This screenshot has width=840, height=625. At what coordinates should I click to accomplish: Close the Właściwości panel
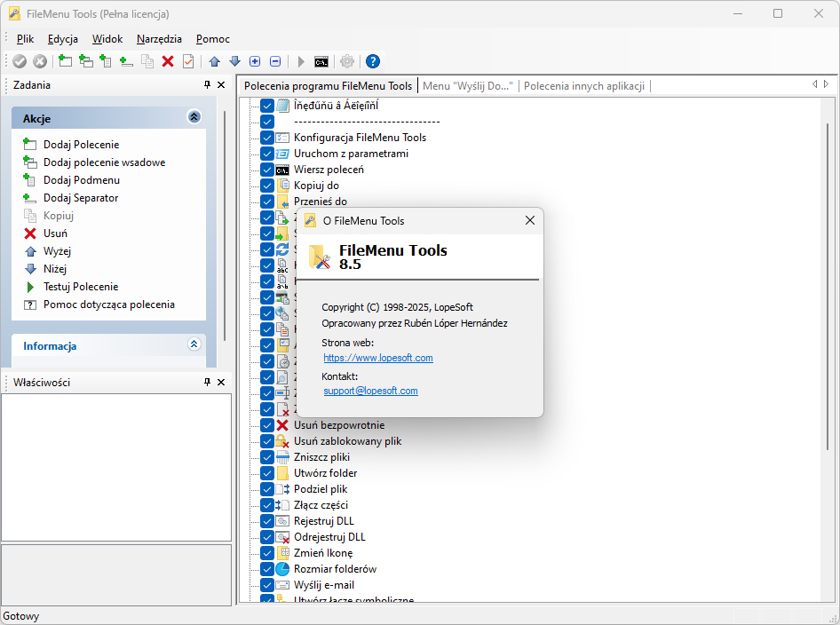click(221, 382)
